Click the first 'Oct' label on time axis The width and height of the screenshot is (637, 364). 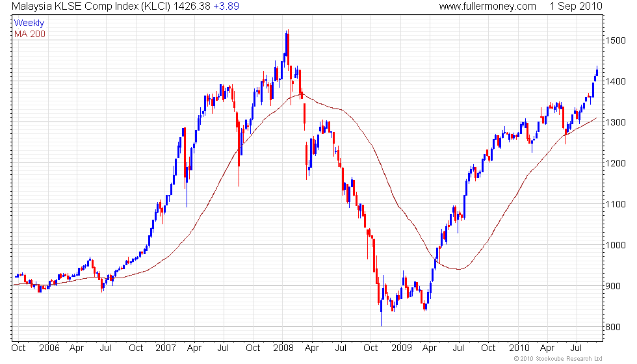point(18,348)
